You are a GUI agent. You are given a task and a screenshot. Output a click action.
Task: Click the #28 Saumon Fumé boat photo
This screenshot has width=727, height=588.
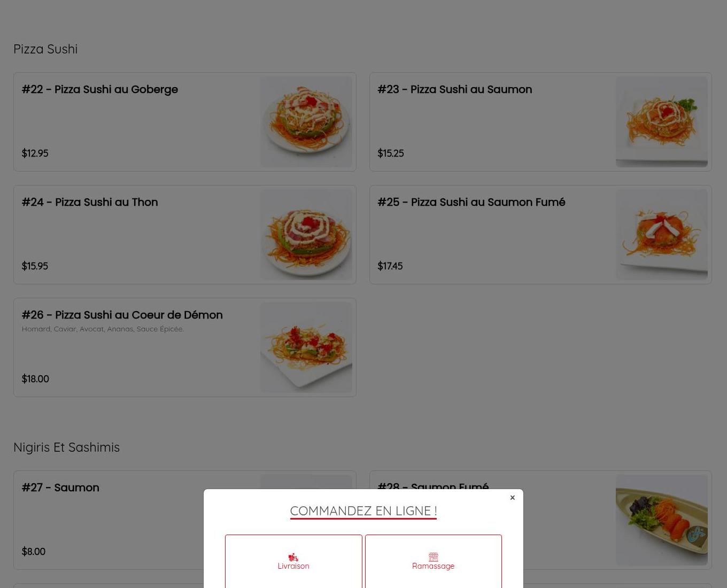pos(662,520)
